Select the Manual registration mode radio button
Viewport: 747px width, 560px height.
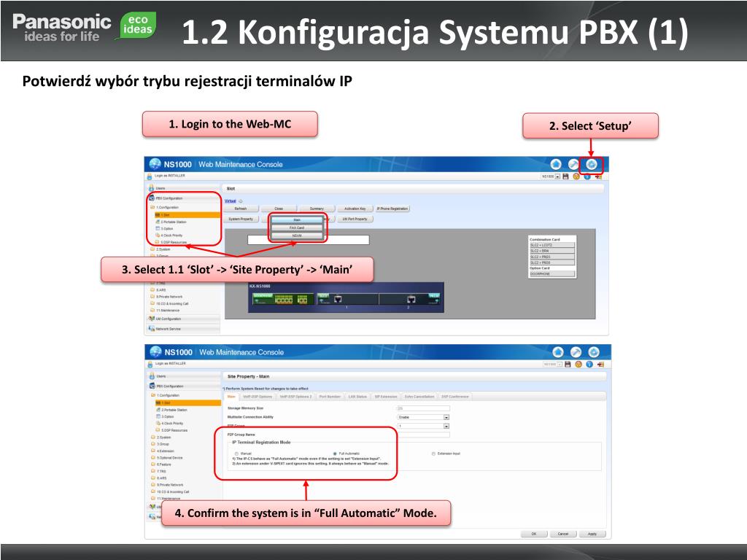click(x=237, y=454)
